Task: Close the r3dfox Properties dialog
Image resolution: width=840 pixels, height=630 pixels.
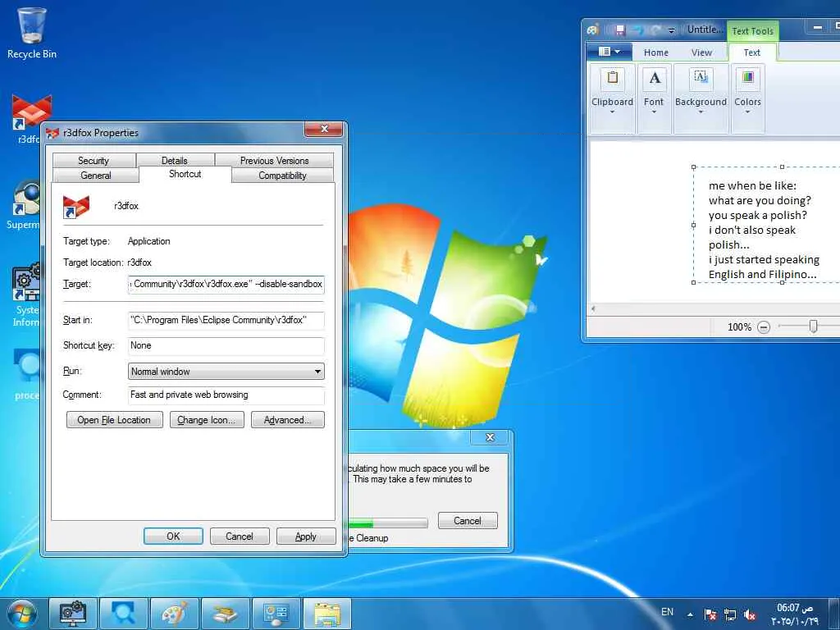Action: [323, 129]
